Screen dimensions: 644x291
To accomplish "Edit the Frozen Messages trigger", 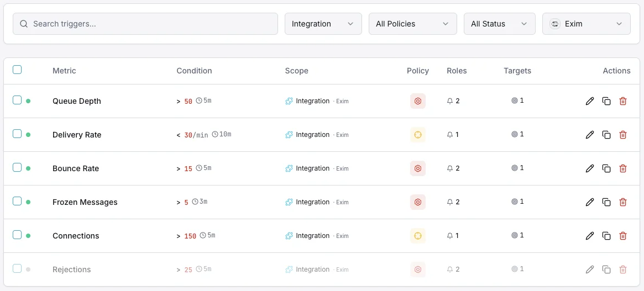I will pyautogui.click(x=590, y=202).
